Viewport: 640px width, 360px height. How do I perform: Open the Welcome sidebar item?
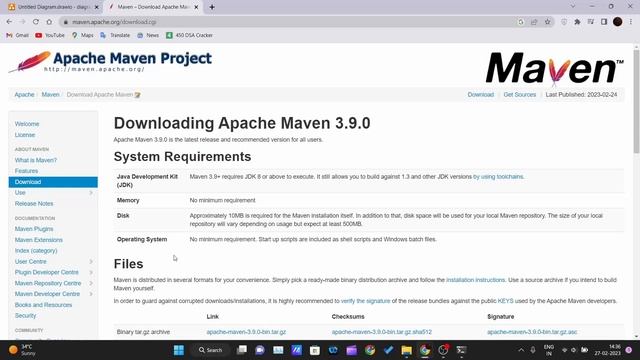click(x=27, y=124)
